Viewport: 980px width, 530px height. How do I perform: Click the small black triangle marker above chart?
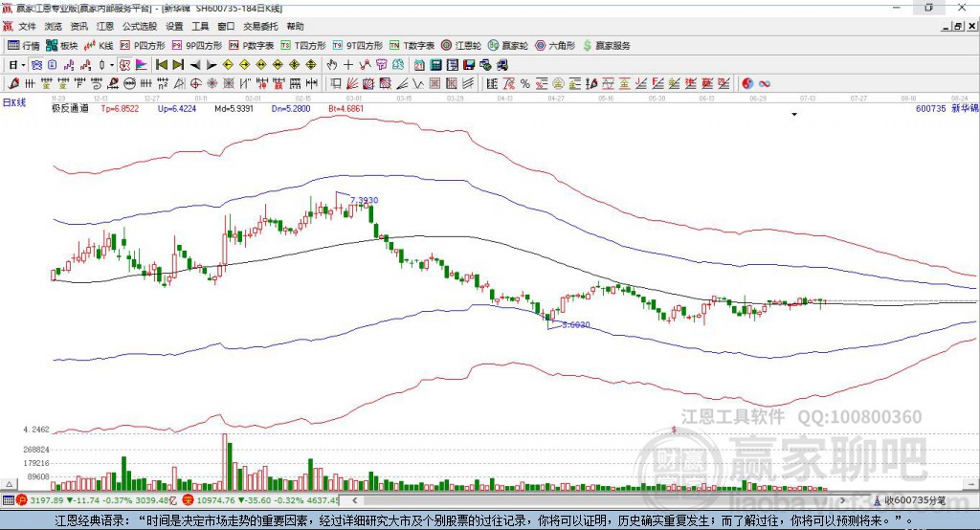(794, 115)
